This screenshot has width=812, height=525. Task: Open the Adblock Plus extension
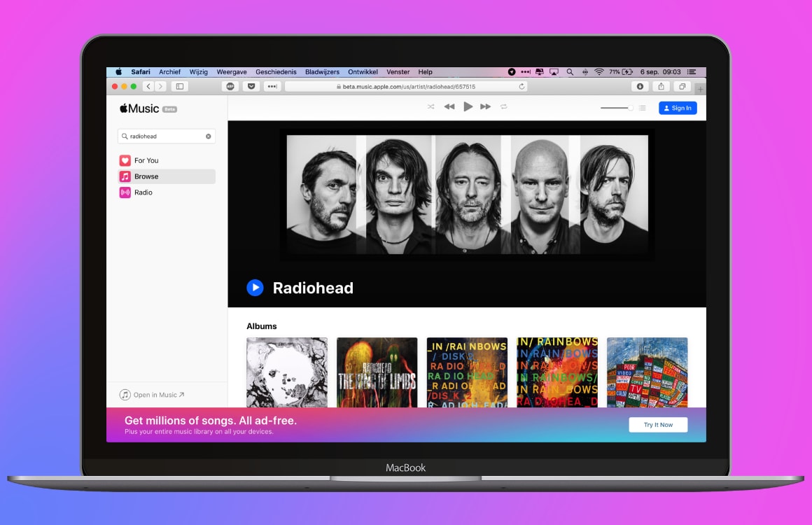pyautogui.click(x=230, y=87)
